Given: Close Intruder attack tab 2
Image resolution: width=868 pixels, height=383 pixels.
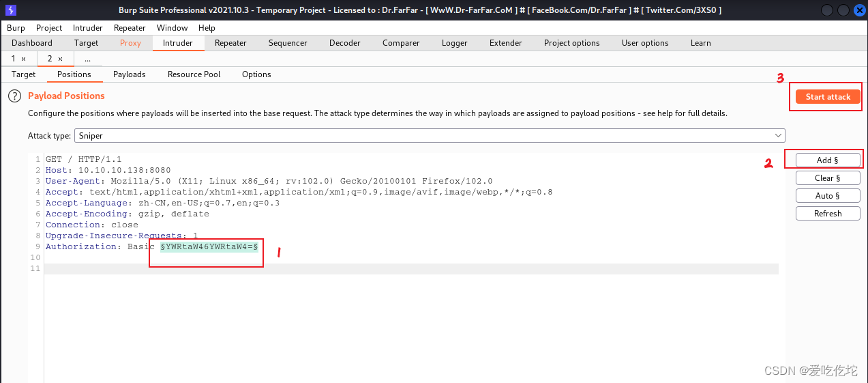Looking at the screenshot, I should (x=60, y=59).
